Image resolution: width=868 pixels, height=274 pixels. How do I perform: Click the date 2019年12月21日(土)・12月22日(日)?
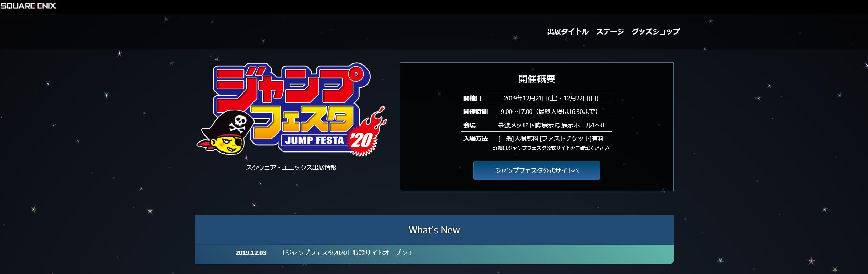coord(551,98)
